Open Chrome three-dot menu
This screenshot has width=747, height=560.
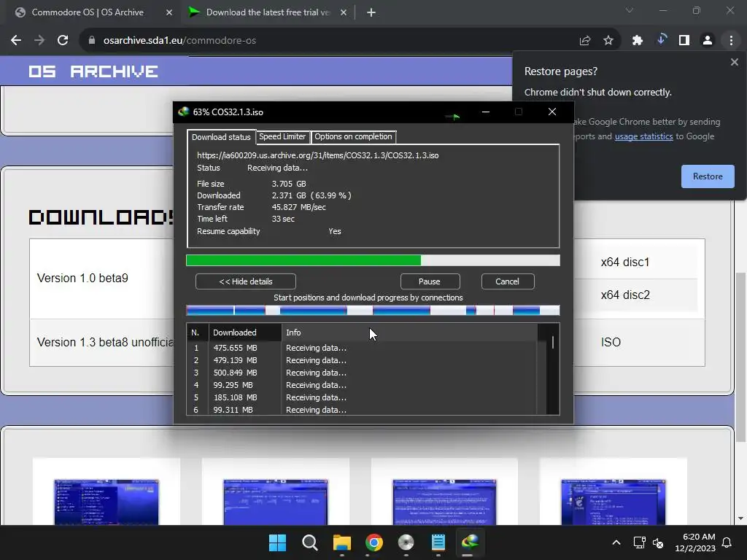[731, 41]
